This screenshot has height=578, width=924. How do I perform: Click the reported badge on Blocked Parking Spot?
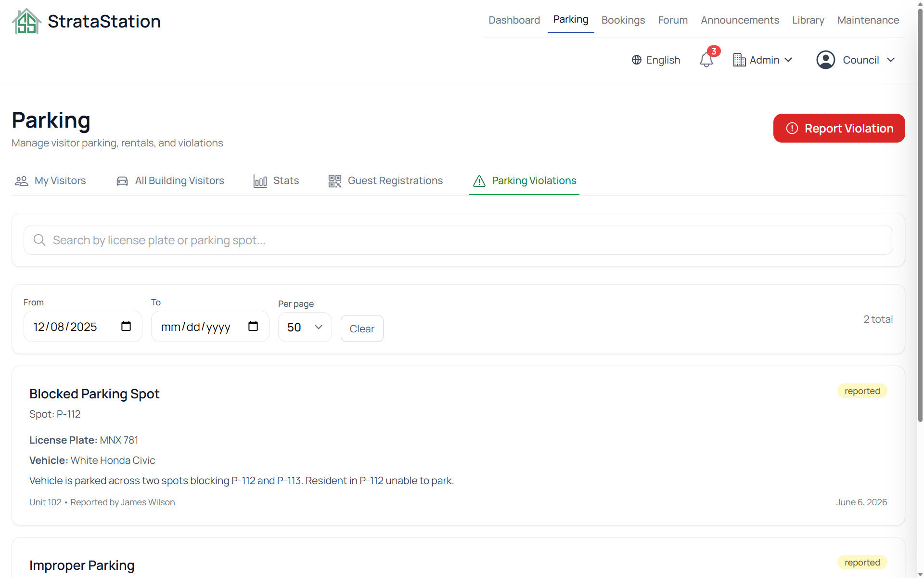[x=862, y=391]
